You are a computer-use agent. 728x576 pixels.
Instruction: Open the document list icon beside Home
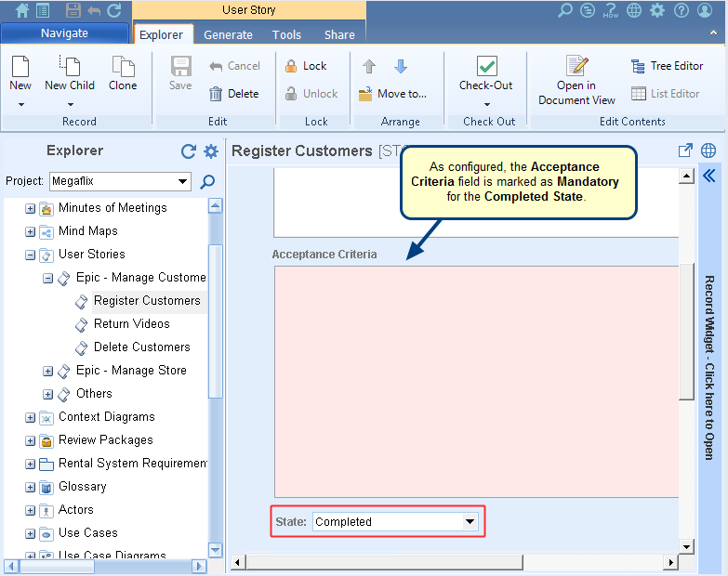click(x=43, y=10)
